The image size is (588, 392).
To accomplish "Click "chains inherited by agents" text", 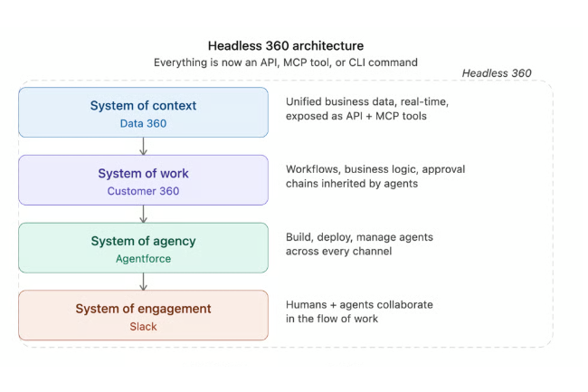I will 352,185.
